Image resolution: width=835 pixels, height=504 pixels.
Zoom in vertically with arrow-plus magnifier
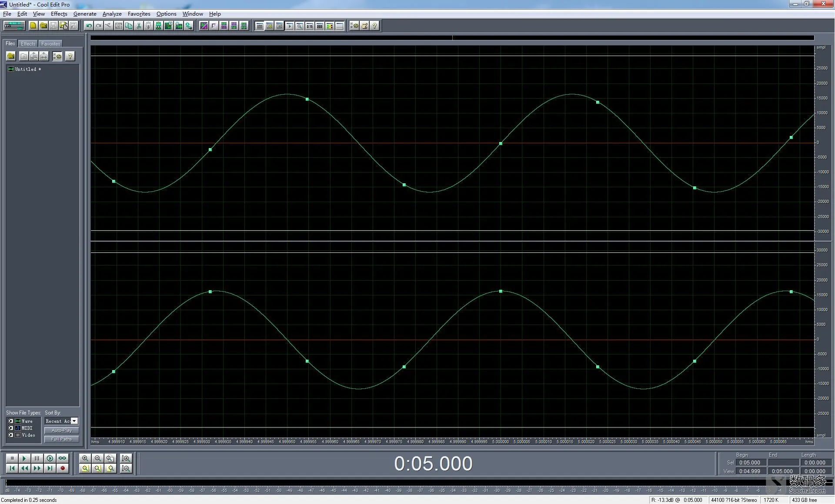pos(126,458)
